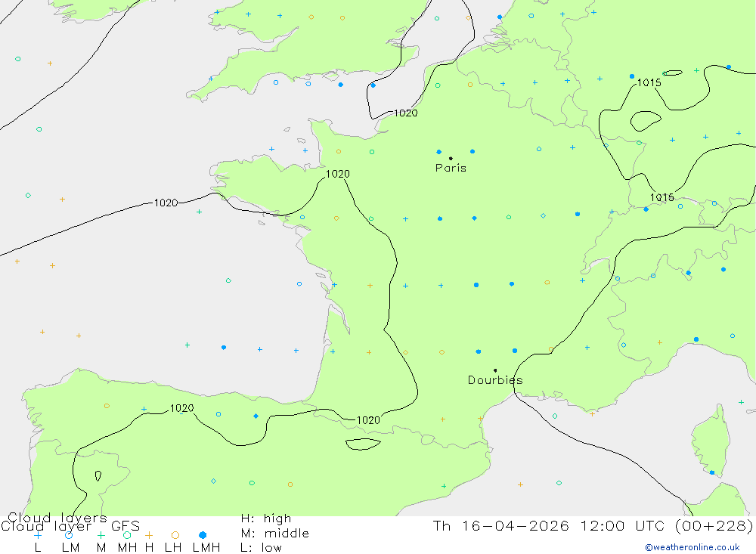This screenshot has width=756, height=554.
Task: Click the 'M: middle' legend text
Action: [x=275, y=534]
